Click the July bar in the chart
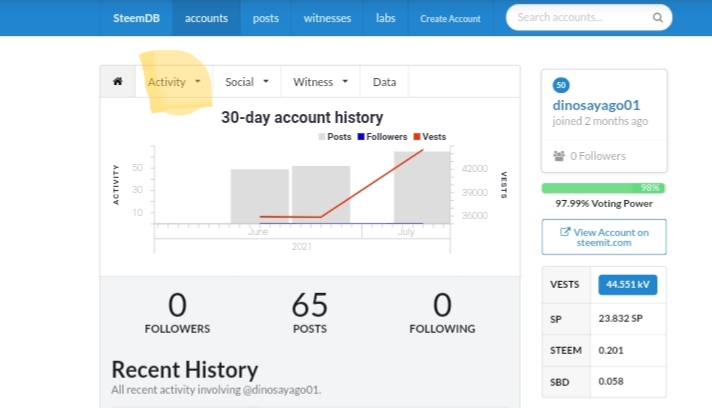This screenshot has height=408, width=712. tap(422, 187)
